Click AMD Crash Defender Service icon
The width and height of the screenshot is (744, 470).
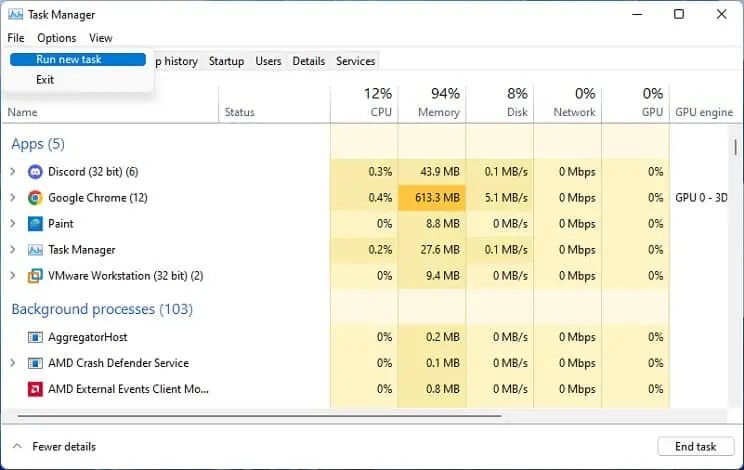click(35, 363)
